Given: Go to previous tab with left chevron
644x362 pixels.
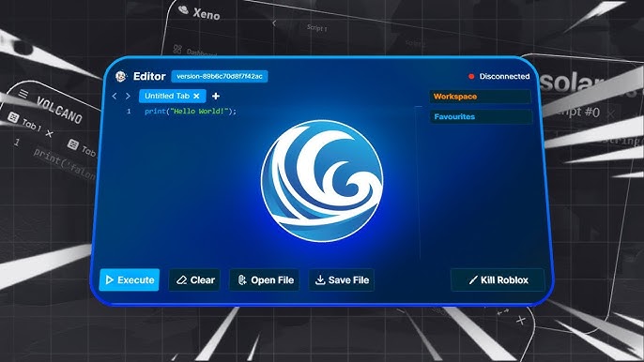Looking at the screenshot, I should pyautogui.click(x=115, y=96).
